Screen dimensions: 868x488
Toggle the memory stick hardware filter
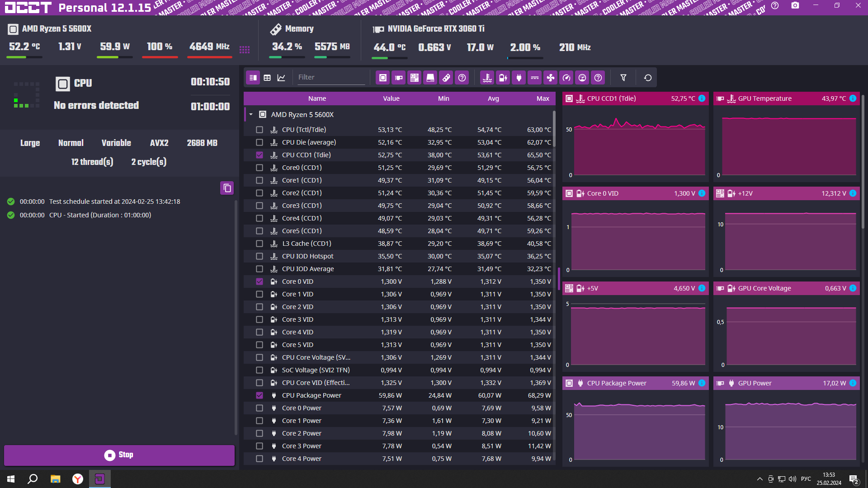tap(446, 78)
